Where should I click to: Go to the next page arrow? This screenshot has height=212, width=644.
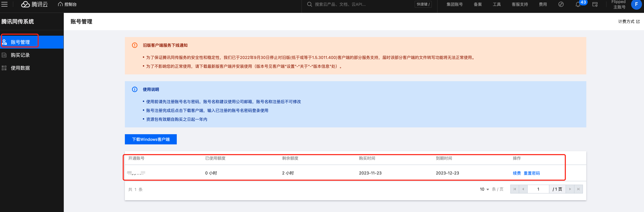(x=570, y=189)
